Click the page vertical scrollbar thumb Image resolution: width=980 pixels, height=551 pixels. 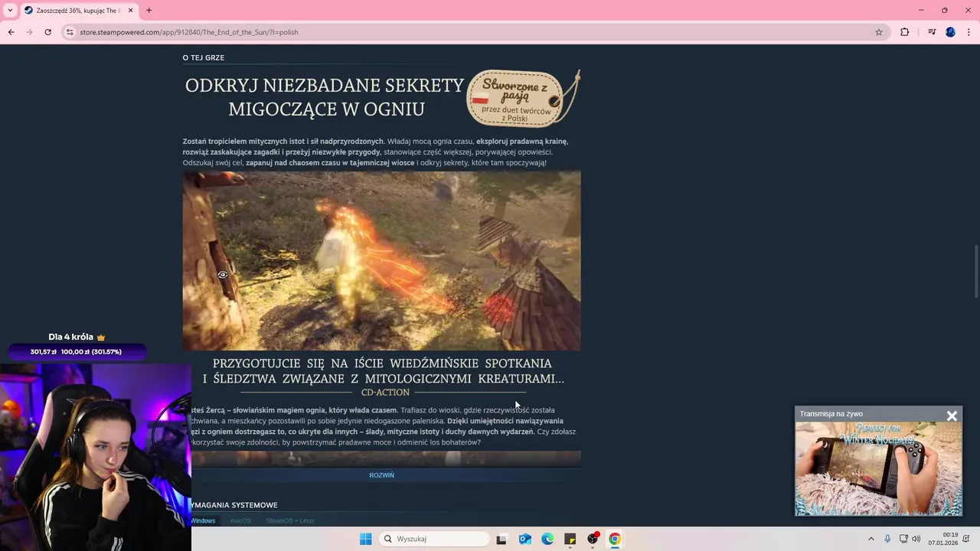click(x=976, y=272)
